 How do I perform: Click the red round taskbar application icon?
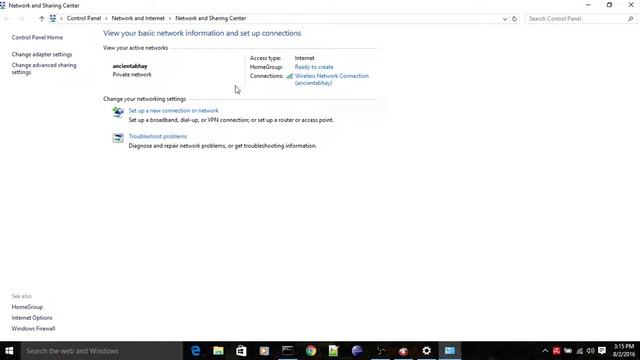click(403, 351)
